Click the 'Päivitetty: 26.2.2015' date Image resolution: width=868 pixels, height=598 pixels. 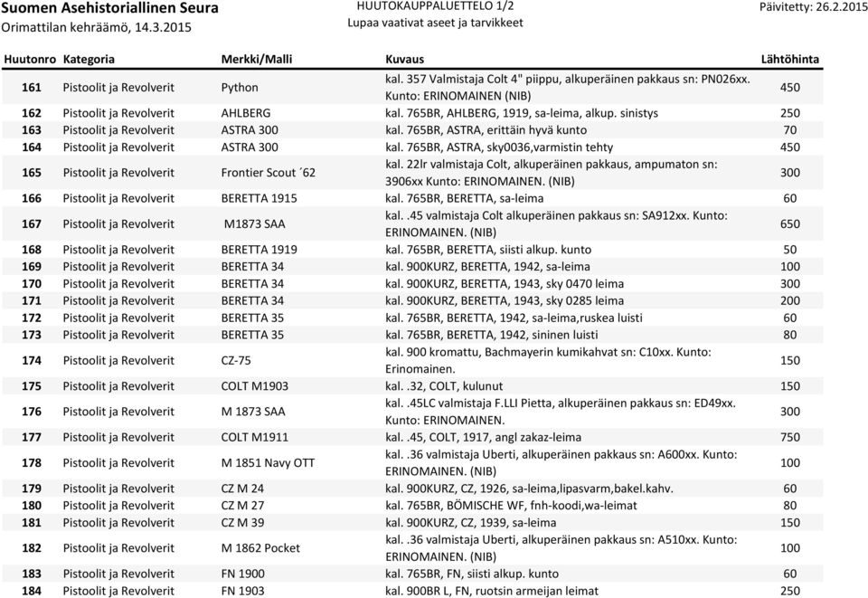click(x=813, y=7)
